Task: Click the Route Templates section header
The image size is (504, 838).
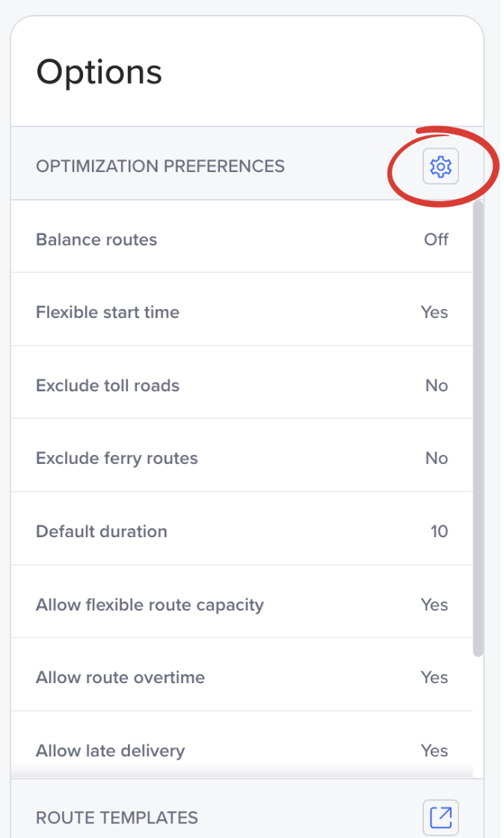Action: point(117,817)
